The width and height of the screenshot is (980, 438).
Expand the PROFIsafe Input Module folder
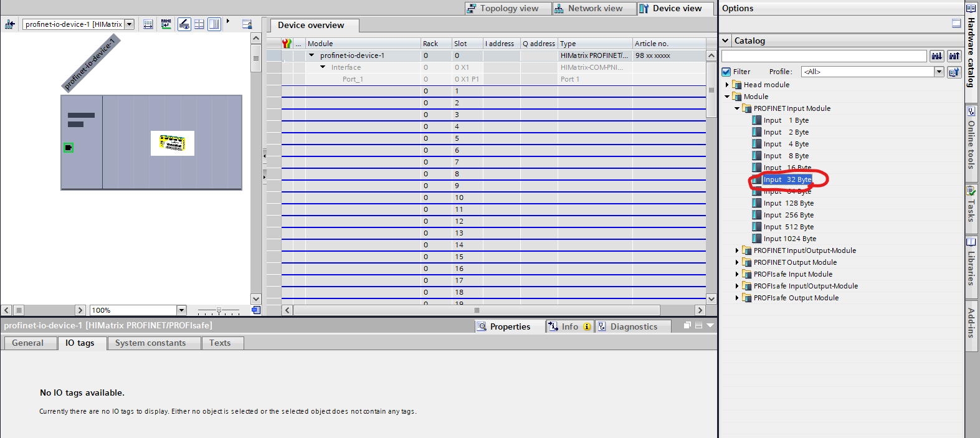coord(737,274)
